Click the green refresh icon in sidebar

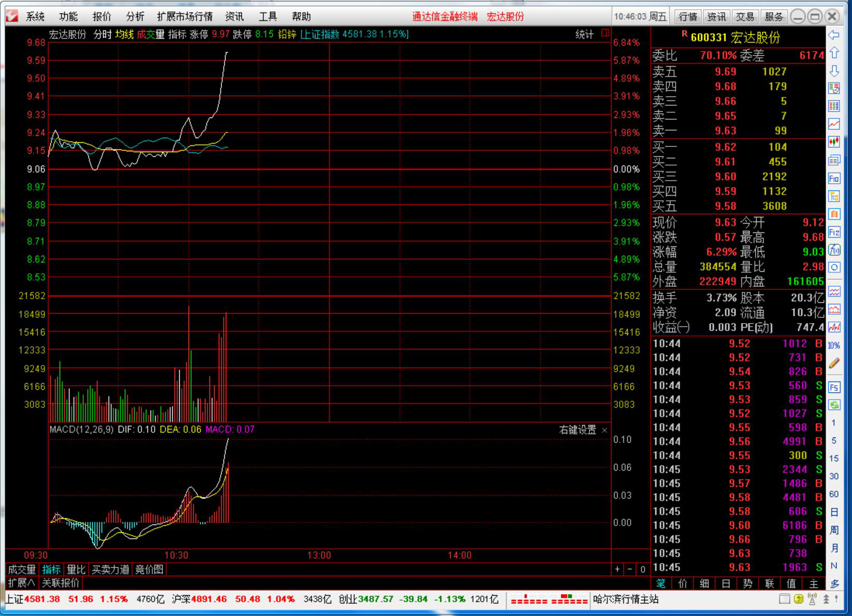pyautogui.click(x=834, y=405)
